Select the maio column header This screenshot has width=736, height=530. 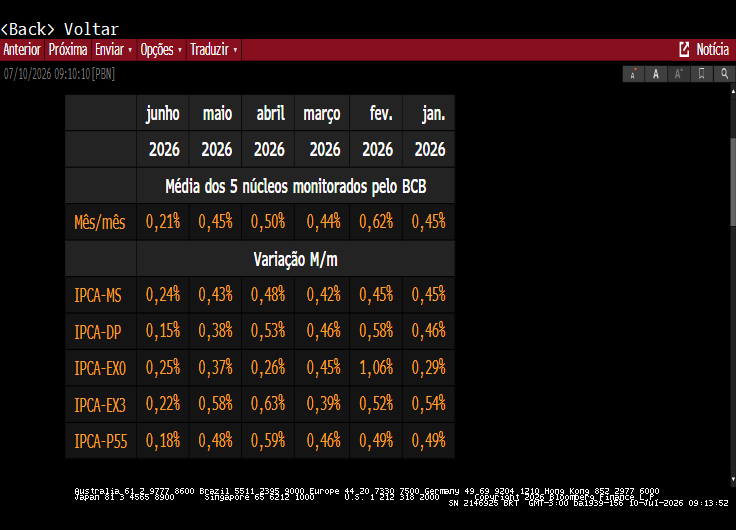(x=217, y=113)
